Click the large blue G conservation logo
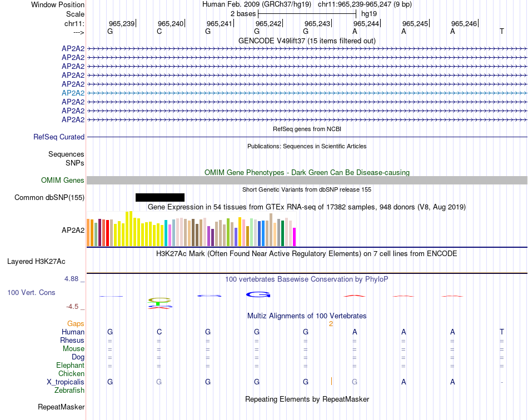The image size is (528, 420). pos(258,295)
